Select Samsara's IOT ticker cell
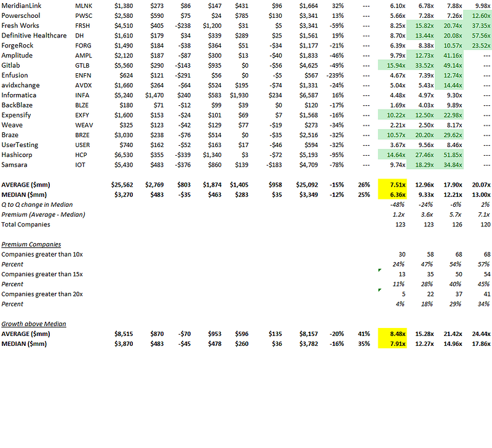 coord(80,165)
